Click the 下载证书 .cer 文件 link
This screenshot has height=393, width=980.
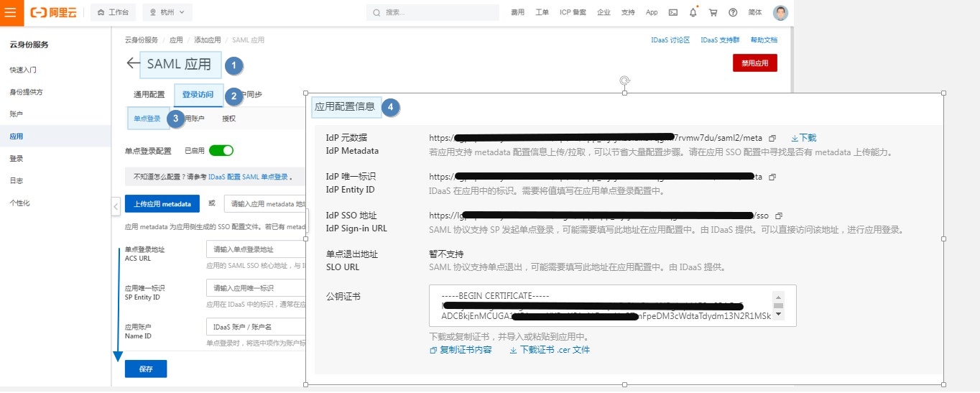[550, 350]
